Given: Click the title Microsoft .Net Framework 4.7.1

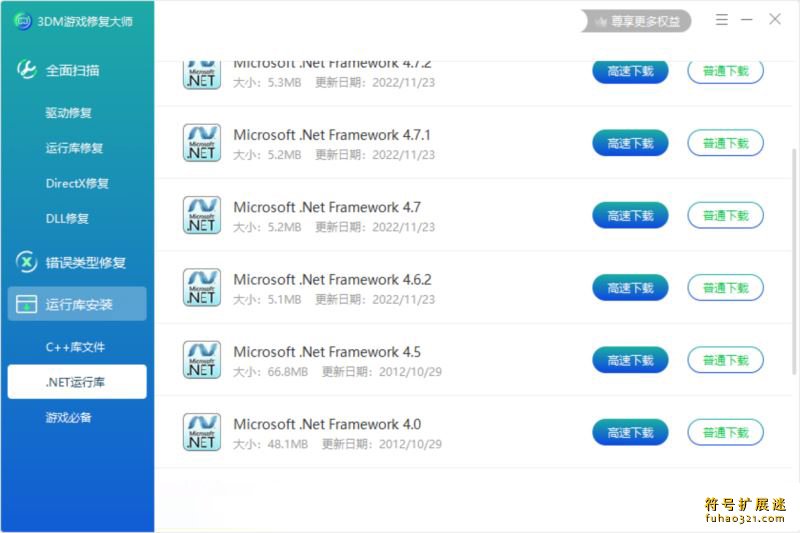Looking at the screenshot, I should (332, 135).
